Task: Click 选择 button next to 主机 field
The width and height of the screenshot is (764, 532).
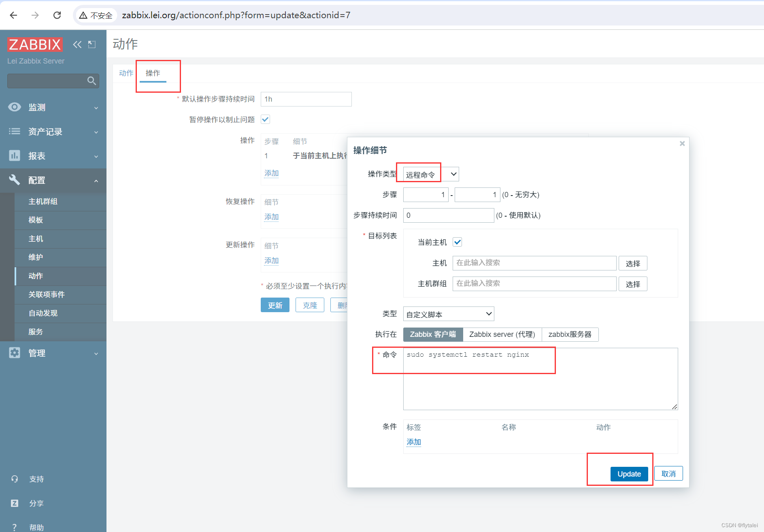Action: pos(633,264)
